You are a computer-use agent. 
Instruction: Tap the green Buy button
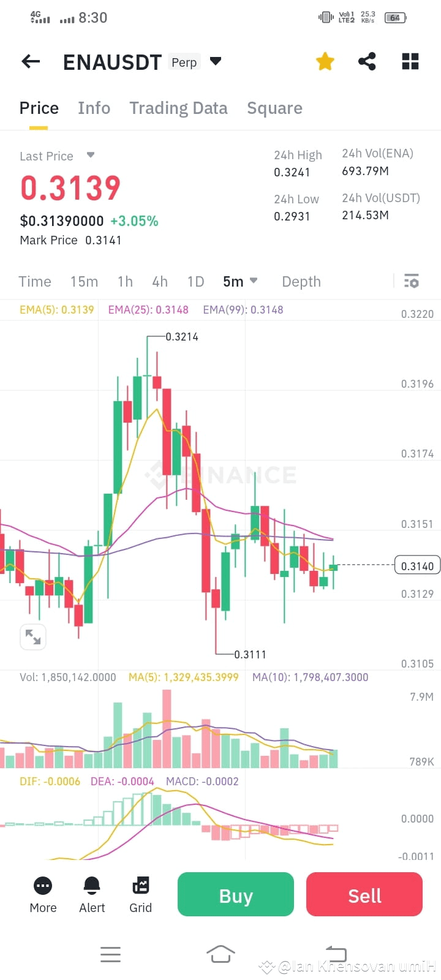236,895
